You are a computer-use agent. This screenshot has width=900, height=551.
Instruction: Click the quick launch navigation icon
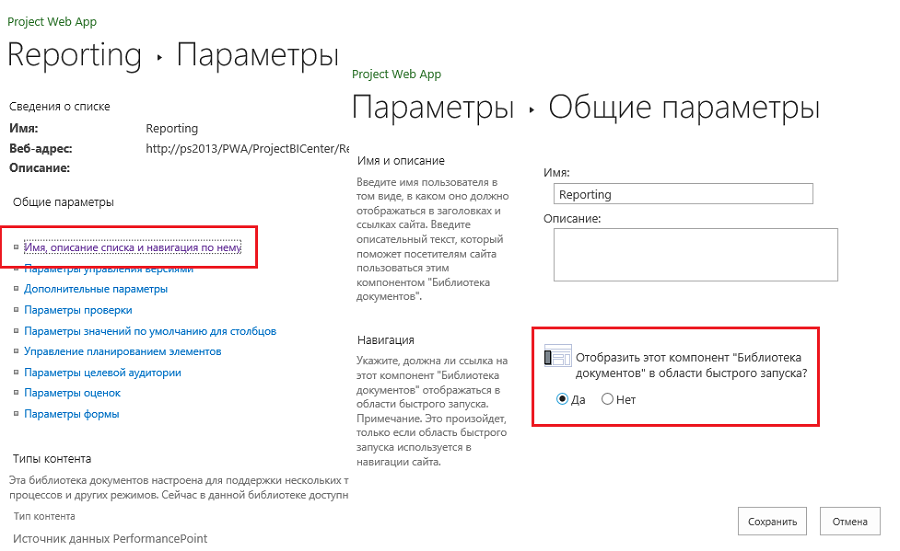[x=558, y=356]
